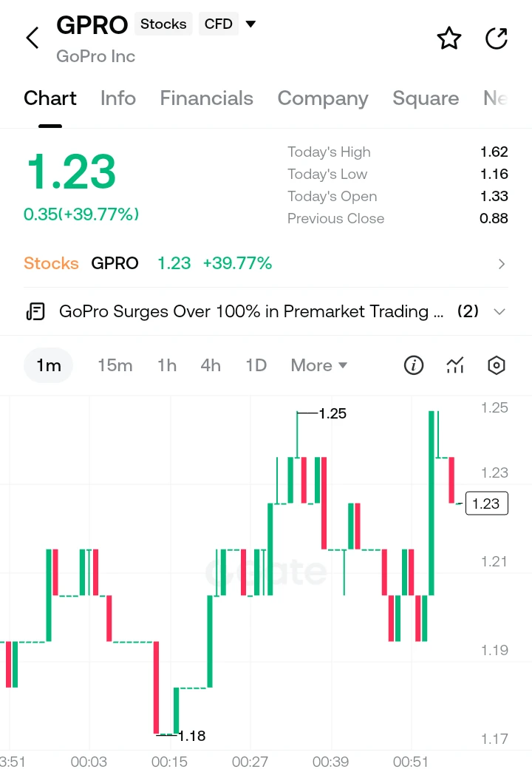Tap Today's High value 1.62

(494, 152)
